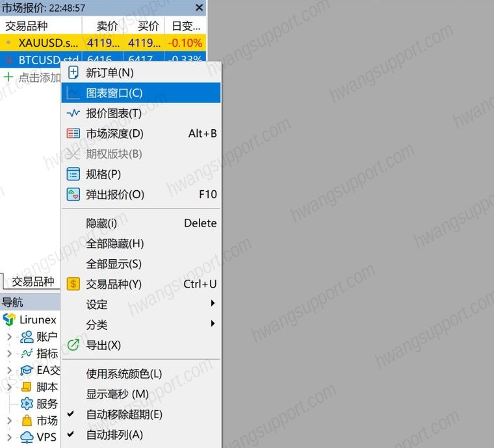The width and height of the screenshot is (494, 448).
Task: Expand the VPS tree node arrow
Action: (10, 438)
